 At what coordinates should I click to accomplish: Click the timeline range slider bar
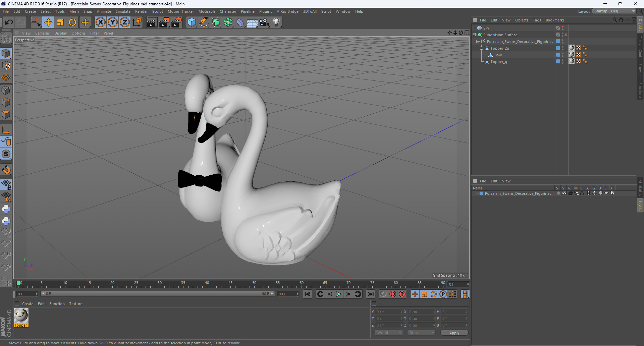pyautogui.click(x=158, y=294)
